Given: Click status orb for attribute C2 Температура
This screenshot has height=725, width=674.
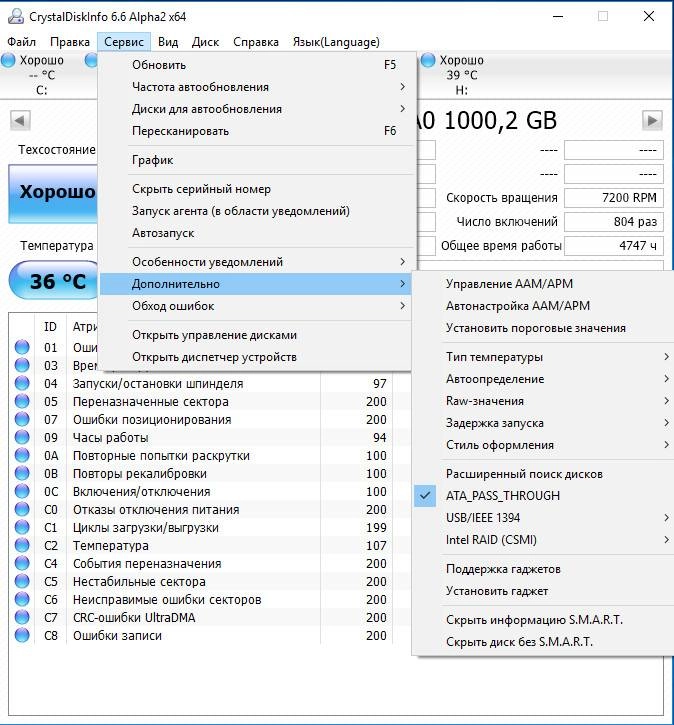Looking at the screenshot, I should [x=22, y=546].
